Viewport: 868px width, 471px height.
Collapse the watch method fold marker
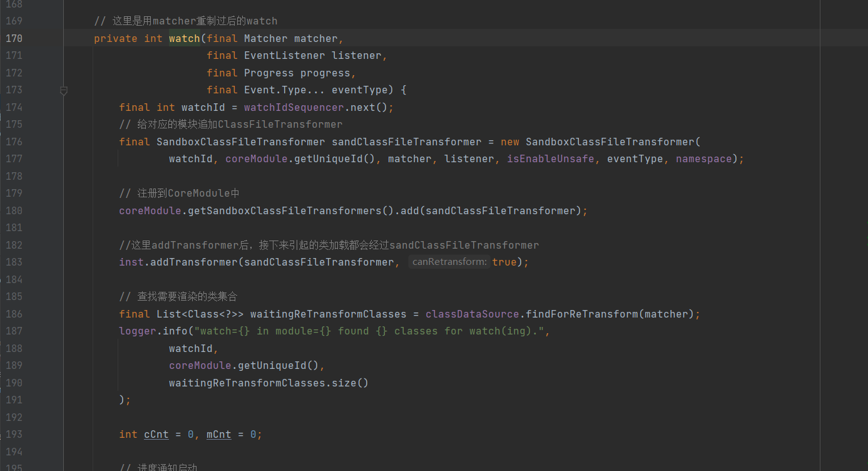coord(63,91)
